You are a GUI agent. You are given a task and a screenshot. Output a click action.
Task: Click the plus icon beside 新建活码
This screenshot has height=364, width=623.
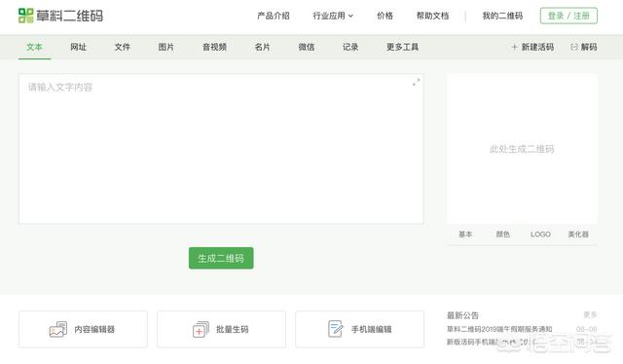514,47
